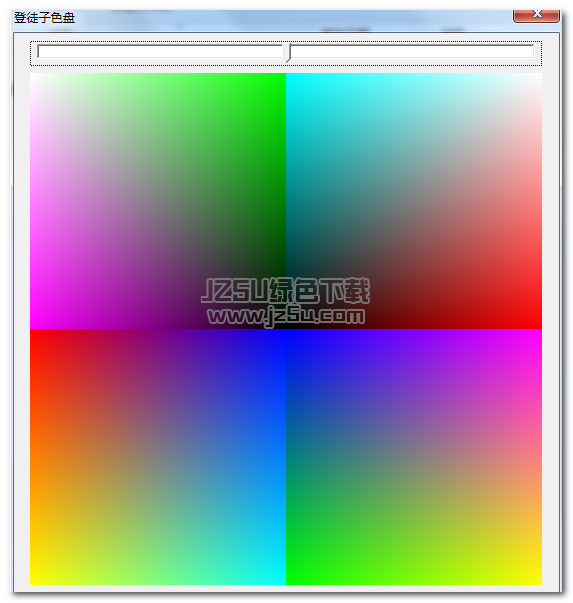Screen dimensions: 573x603
Task: Pick green at bottom right of the center line
Action: 290,581
